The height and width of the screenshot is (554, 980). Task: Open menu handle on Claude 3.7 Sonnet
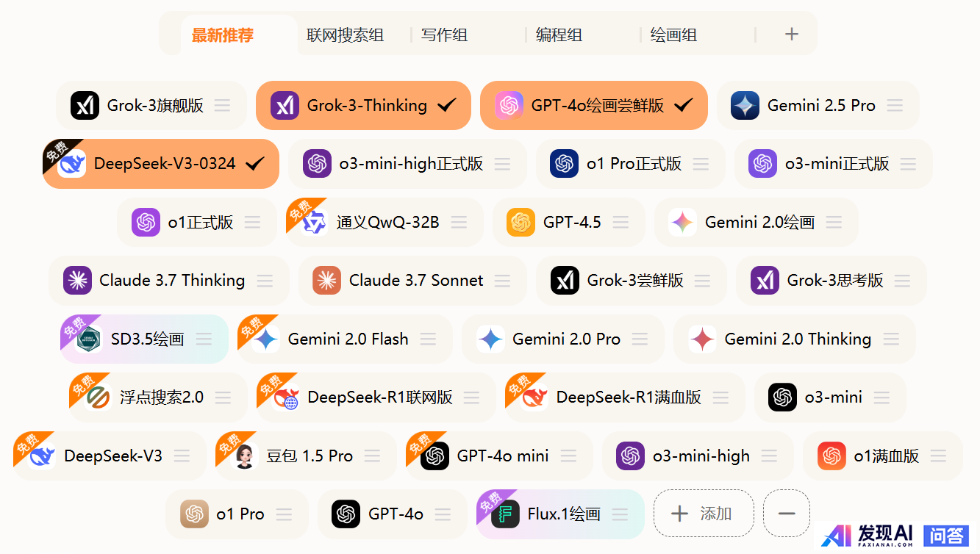coord(502,281)
